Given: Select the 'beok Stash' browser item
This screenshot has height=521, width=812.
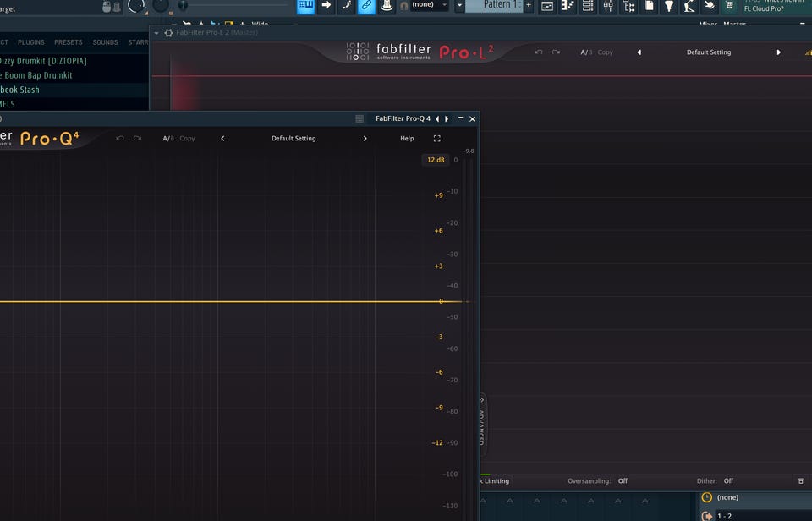Looking at the screenshot, I should pyautogui.click(x=74, y=90).
